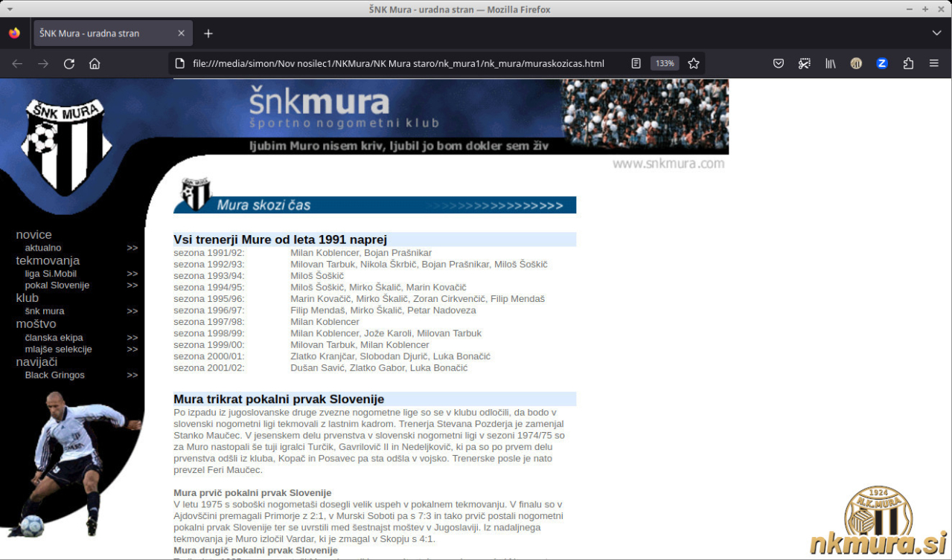The height and width of the screenshot is (560, 952).
Task: Open the liga Si.Mobil menu item
Action: pos(51,274)
